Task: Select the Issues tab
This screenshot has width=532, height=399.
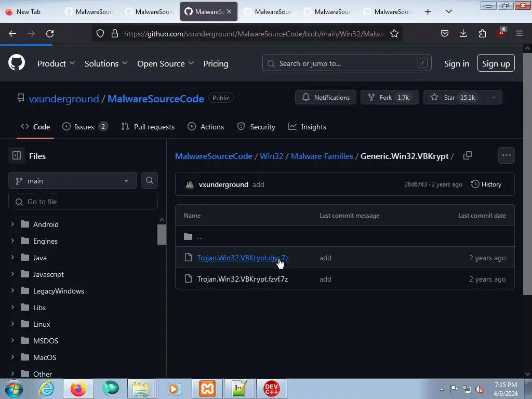Action: [x=85, y=127]
